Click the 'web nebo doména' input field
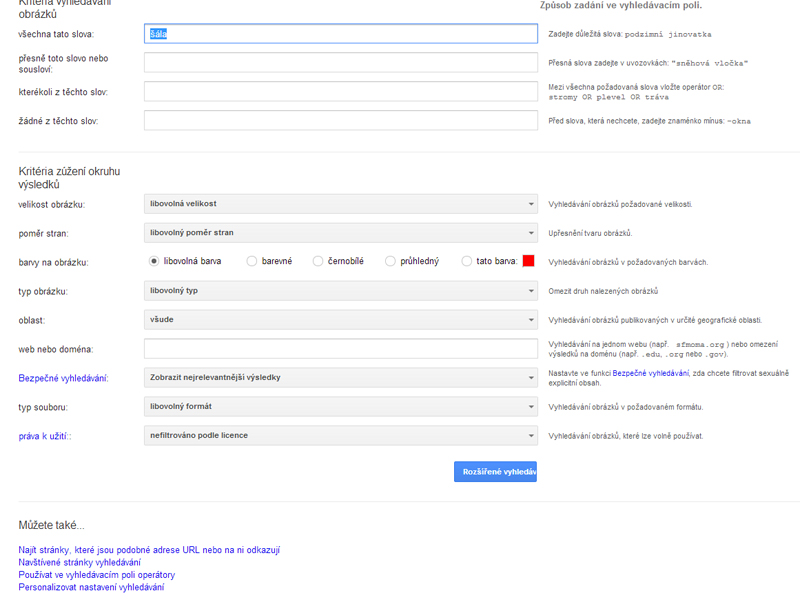The width and height of the screenshot is (800, 611). [x=341, y=349]
